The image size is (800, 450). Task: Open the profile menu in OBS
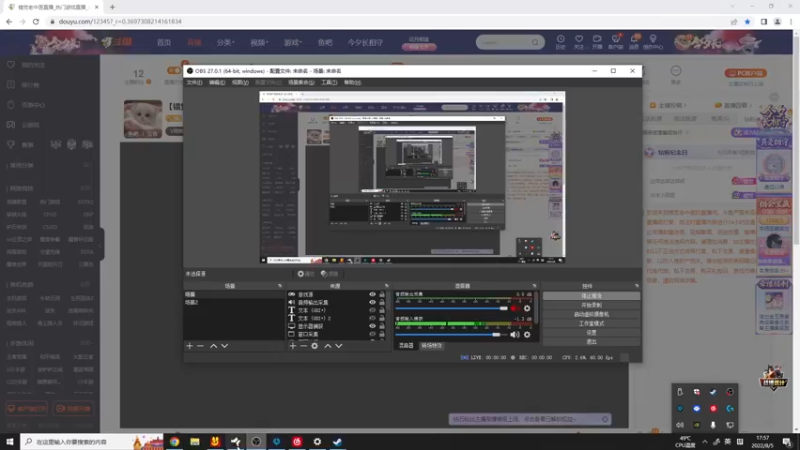[x=268, y=82]
